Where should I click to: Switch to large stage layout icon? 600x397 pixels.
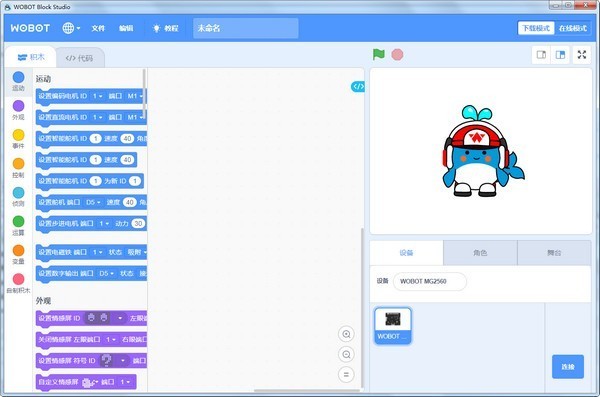coord(561,55)
